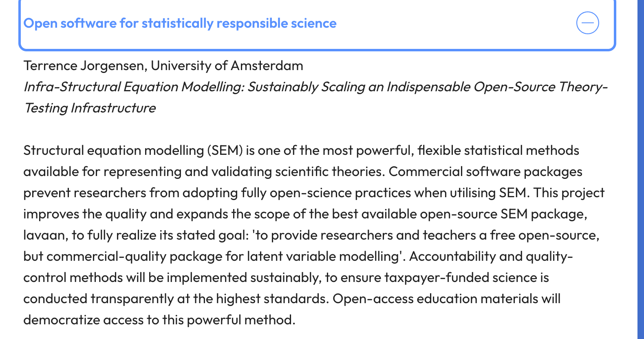The image size is (644, 339).
Task: Click 'University of Amsterdam' in the author line
Action: pos(227,66)
